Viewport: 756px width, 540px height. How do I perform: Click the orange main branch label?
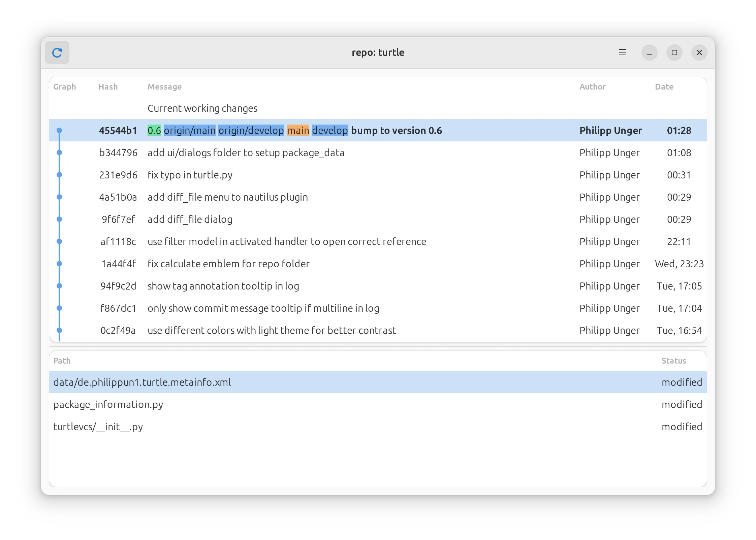click(298, 130)
